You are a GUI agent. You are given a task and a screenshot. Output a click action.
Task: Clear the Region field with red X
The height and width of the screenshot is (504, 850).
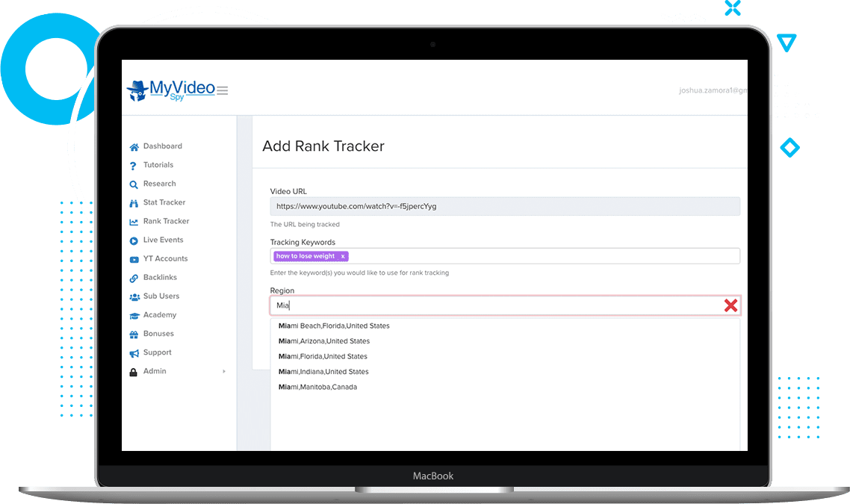tap(730, 305)
